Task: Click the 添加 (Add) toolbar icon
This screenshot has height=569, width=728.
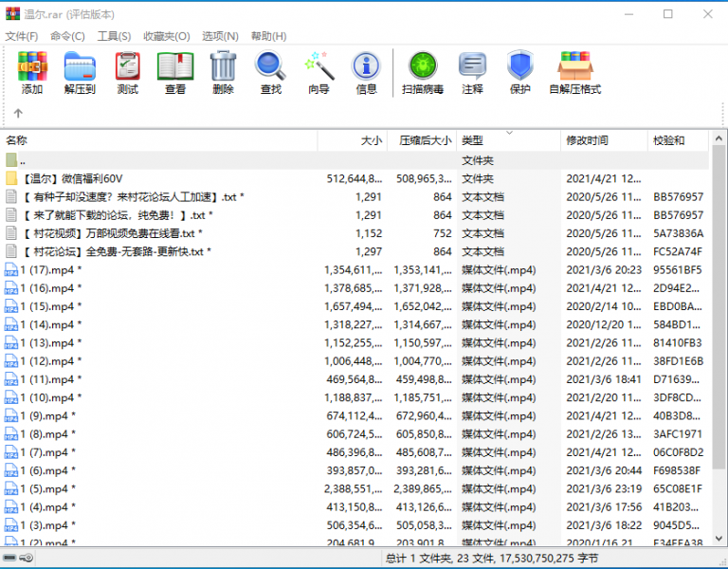Action: point(32,72)
